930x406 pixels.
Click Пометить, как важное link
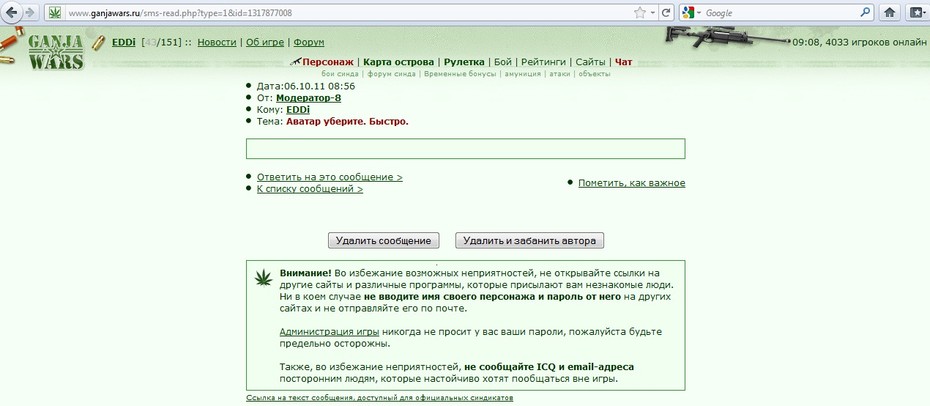[x=632, y=183]
